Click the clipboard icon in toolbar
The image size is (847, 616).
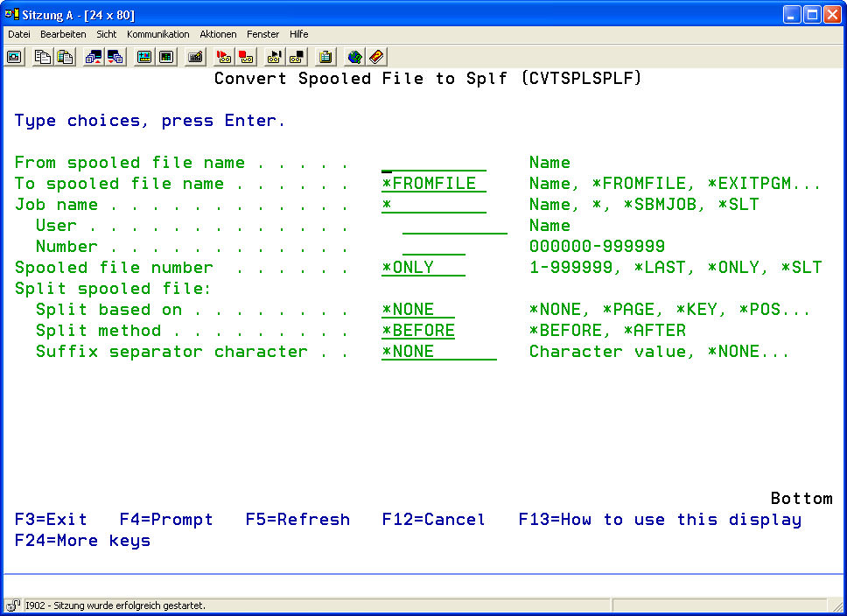point(325,57)
